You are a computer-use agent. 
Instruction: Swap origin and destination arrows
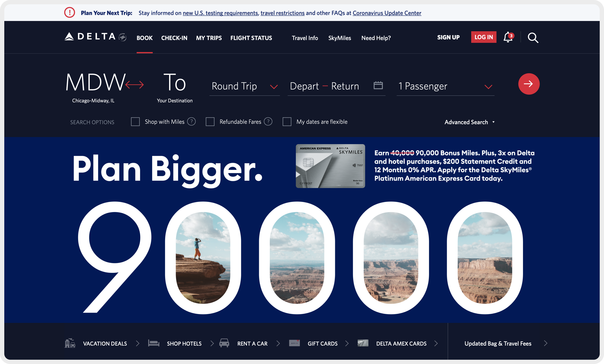pos(134,85)
